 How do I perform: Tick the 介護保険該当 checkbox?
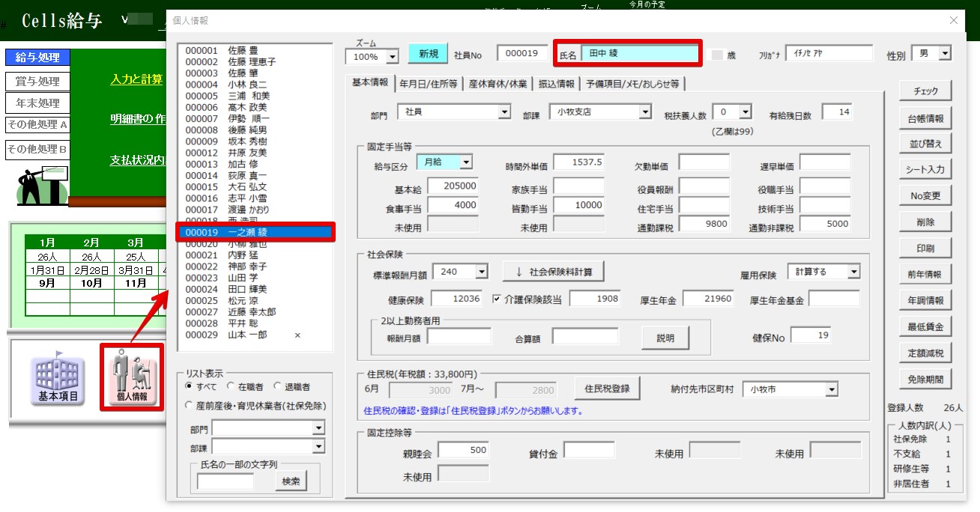click(x=497, y=299)
